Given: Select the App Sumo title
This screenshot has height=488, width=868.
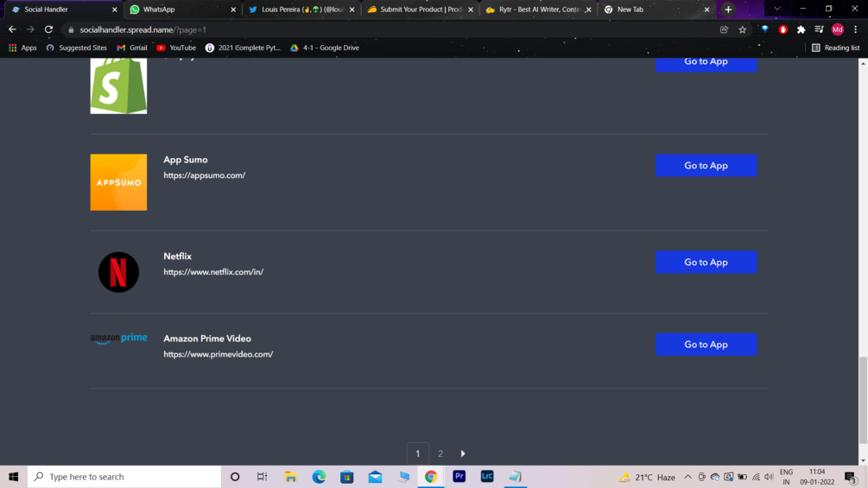Looking at the screenshot, I should 186,159.
